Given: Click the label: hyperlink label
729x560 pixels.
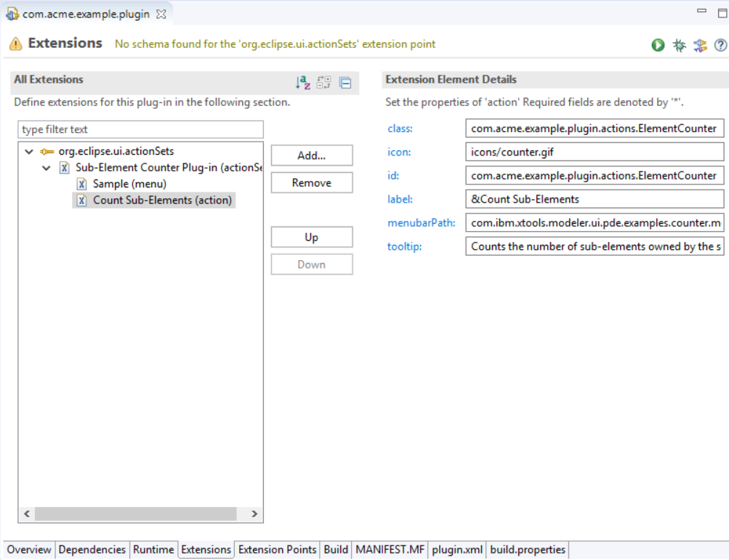Looking at the screenshot, I should point(400,199).
